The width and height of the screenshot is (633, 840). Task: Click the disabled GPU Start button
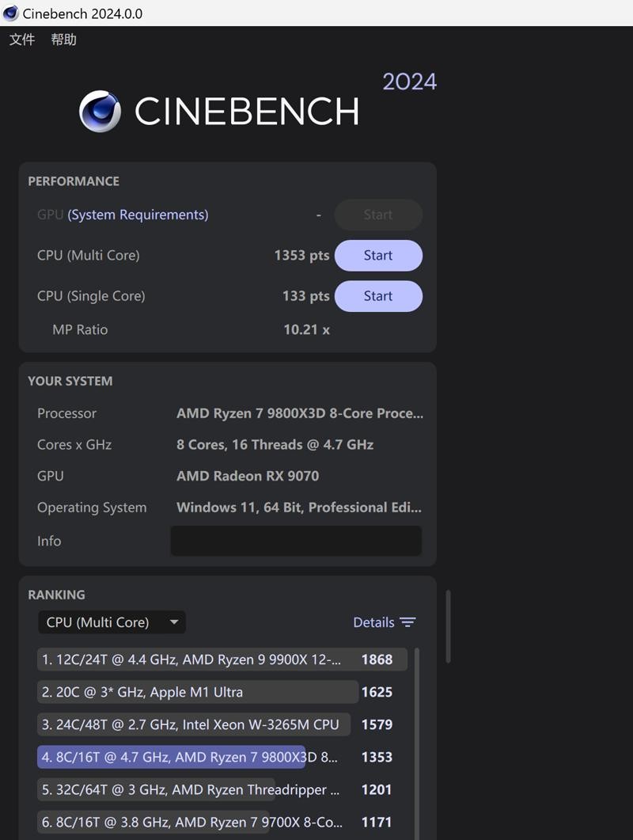point(378,215)
